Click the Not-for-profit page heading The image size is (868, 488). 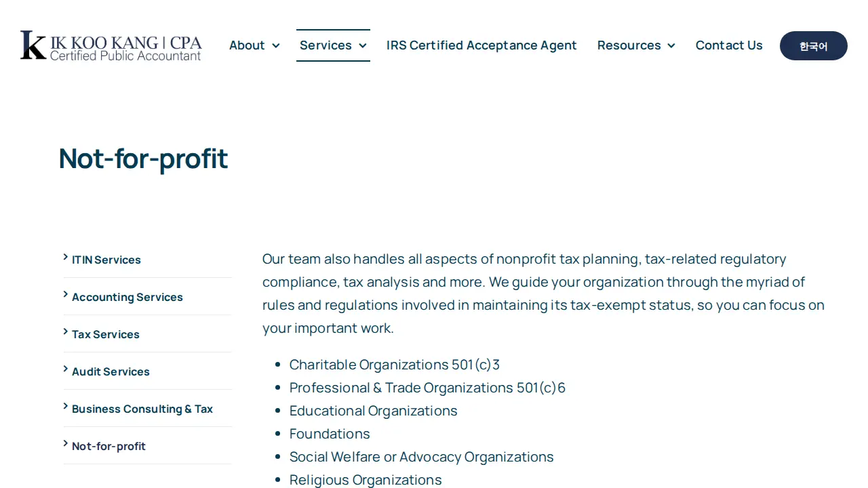[x=143, y=159]
